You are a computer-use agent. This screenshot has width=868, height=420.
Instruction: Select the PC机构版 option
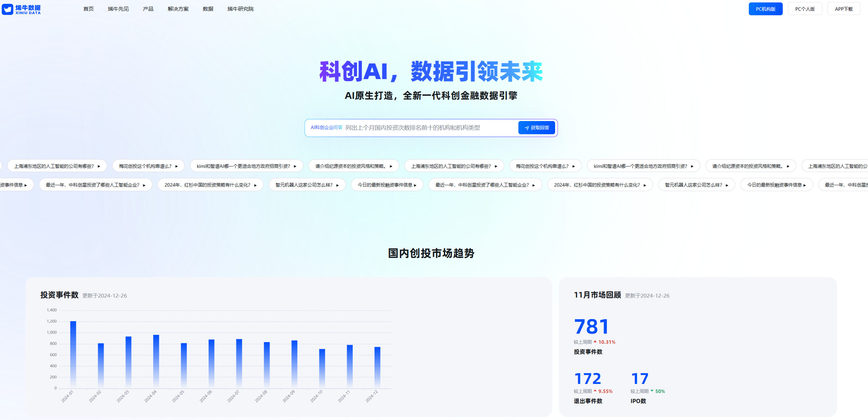765,8
